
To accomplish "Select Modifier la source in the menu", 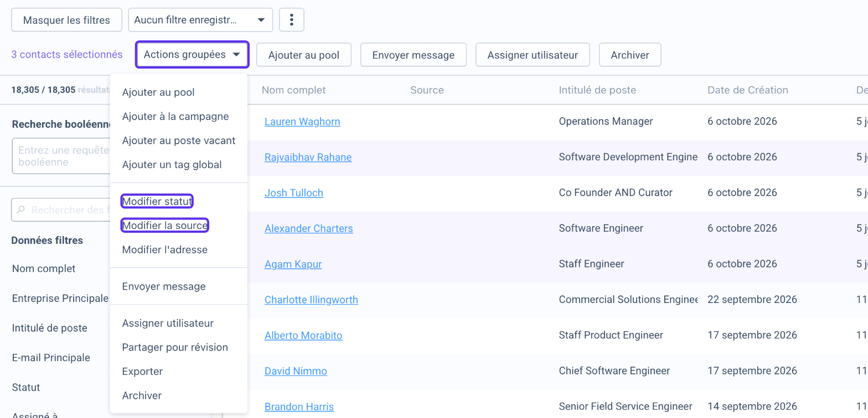I will [165, 226].
